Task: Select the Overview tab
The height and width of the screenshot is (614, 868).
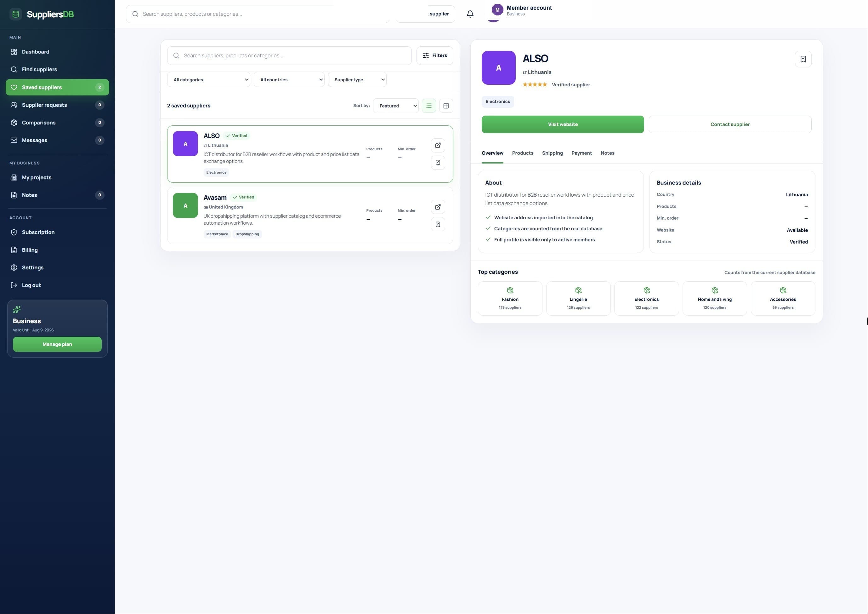Action: [492, 153]
